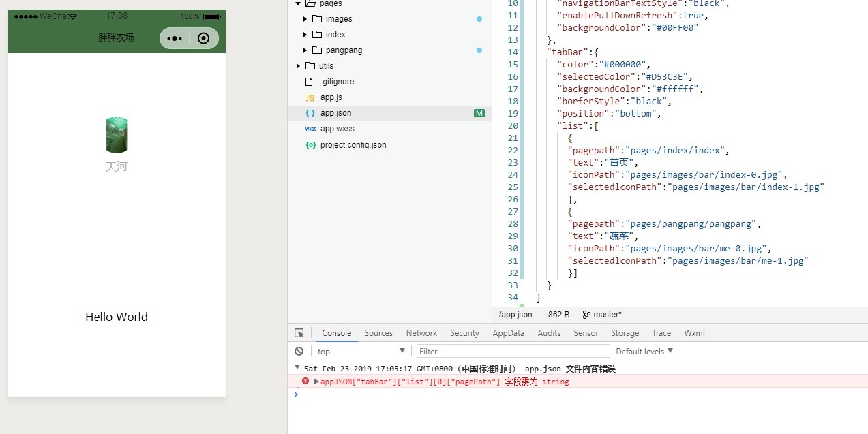Image resolution: width=868 pixels, height=434 pixels.
Task: Click the .gitignore file icon
Action: pyautogui.click(x=310, y=82)
